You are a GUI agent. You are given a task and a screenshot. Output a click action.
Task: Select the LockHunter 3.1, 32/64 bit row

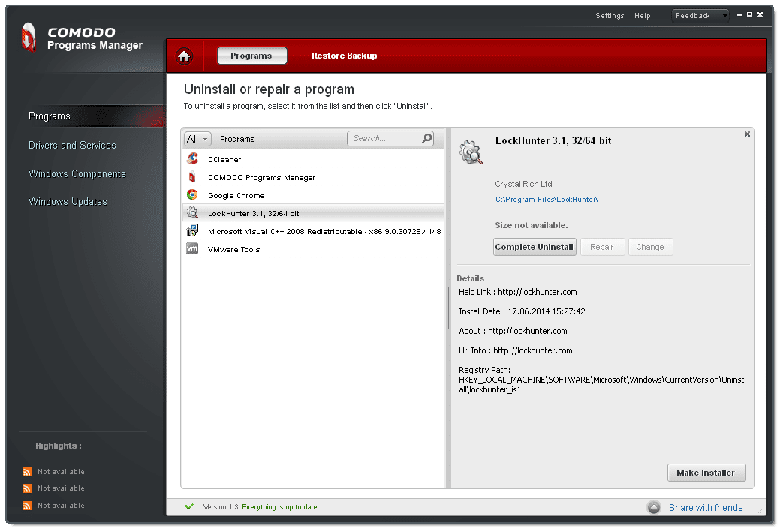[x=313, y=213]
